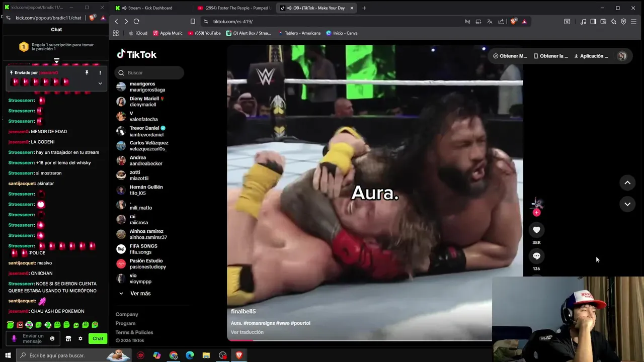This screenshot has height=362, width=644.
Task: Open the apps grid in bookmarks bar
Action: coord(116,33)
